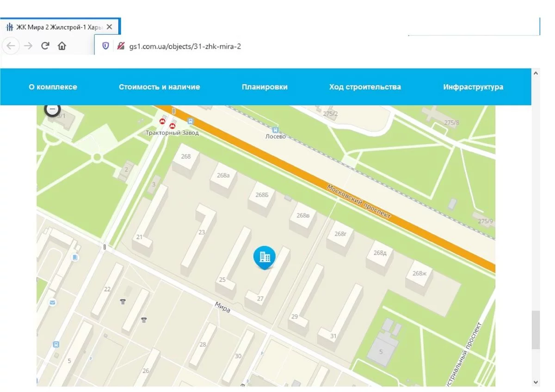The height and width of the screenshot is (392, 555).
Task: Click building number 31 on the map
Action: (x=333, y=336)
